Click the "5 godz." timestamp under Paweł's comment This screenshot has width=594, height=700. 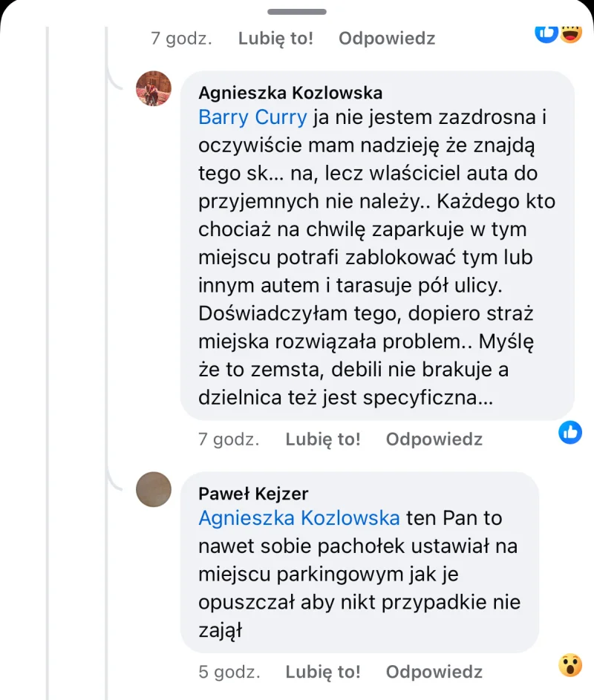tap(229, 673)
